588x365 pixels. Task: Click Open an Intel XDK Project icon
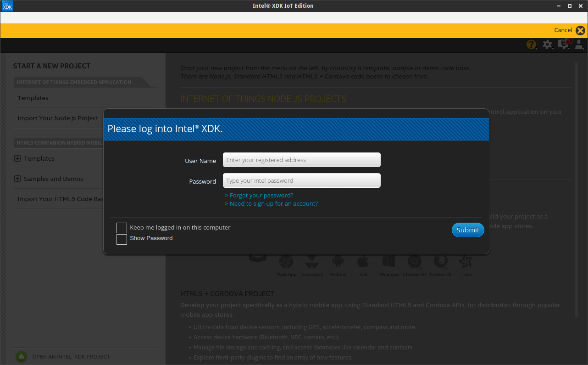22,356
